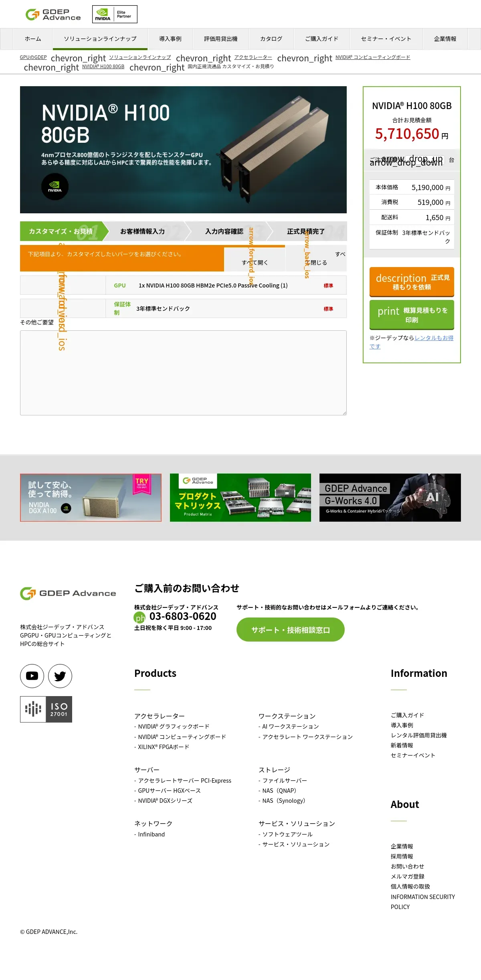Click サポート・技術相談窓口 button
The width and height of the screenshot is (481, 980).
coord(291,630)
